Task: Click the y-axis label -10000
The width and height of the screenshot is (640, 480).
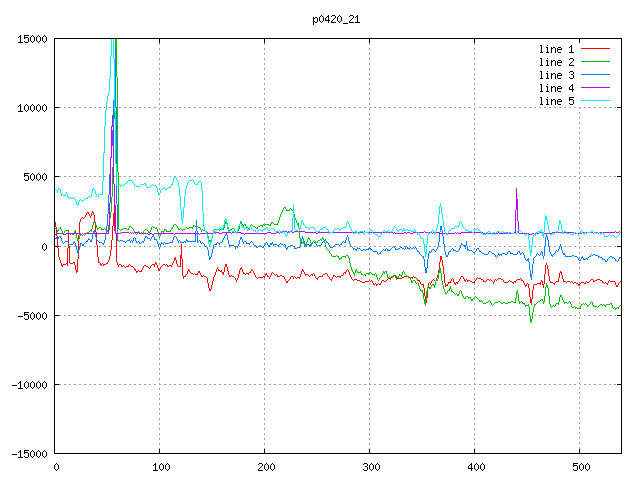Action: tap(29, 385)
